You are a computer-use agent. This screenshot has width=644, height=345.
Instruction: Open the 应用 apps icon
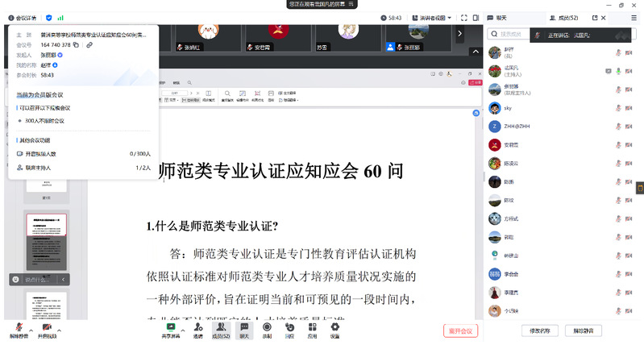pyautogui.click(x=312, y=326)
